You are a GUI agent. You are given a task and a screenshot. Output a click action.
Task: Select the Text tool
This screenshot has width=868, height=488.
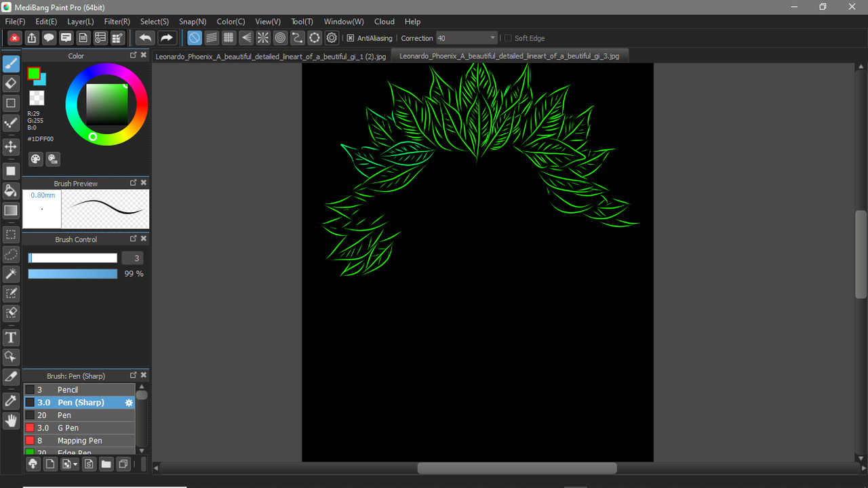point(11,337)
